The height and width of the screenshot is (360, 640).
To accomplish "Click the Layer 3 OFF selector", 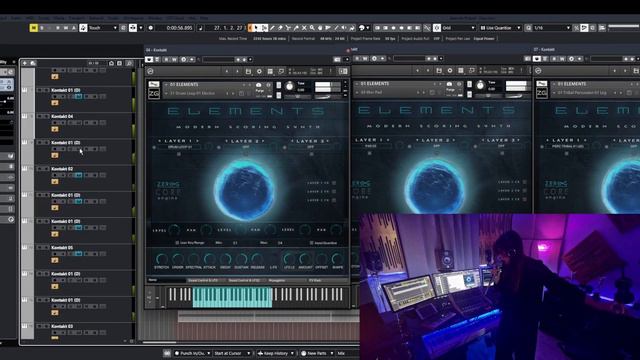I will pos(311,147).
